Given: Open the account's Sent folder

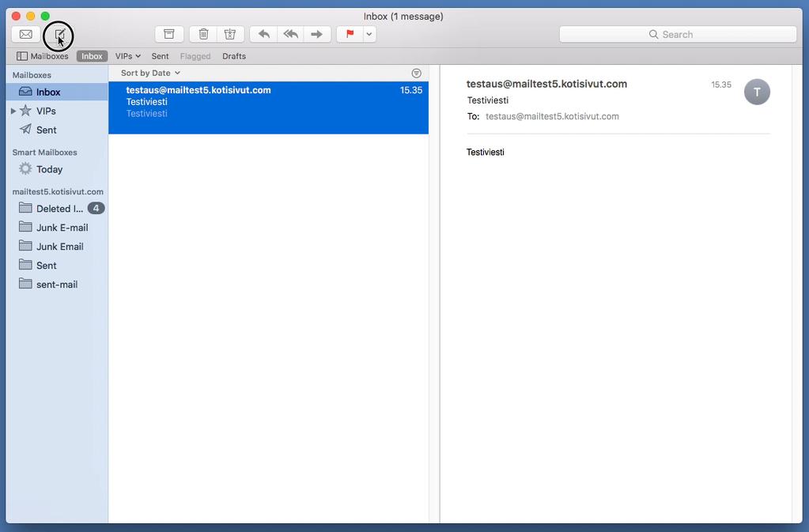Looking at the screenshot, I should pyautogui.click(x=57, y=266).
